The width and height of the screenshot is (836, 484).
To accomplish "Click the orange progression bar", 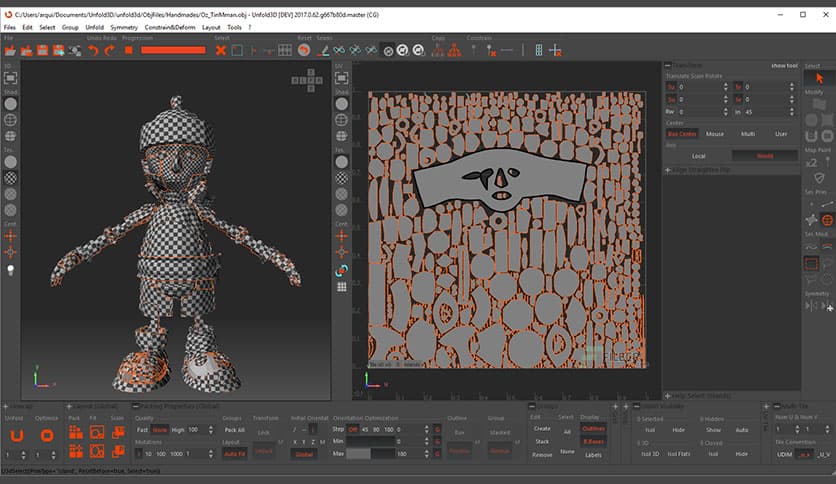I will (173, 50).
